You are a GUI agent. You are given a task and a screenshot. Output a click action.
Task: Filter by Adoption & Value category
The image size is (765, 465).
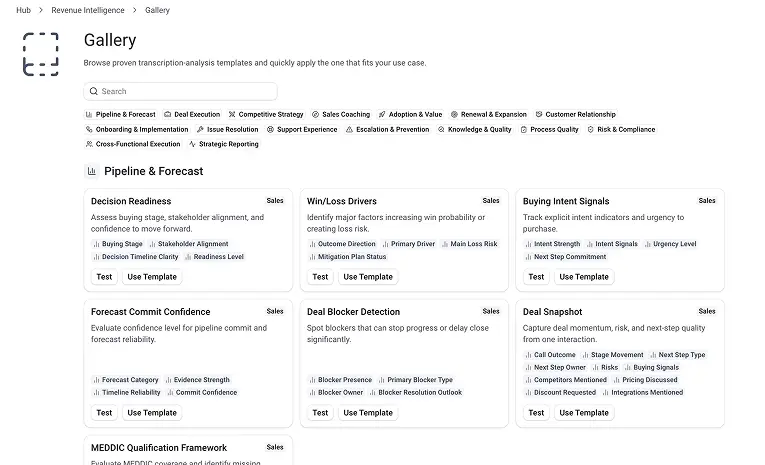[410, 114]
